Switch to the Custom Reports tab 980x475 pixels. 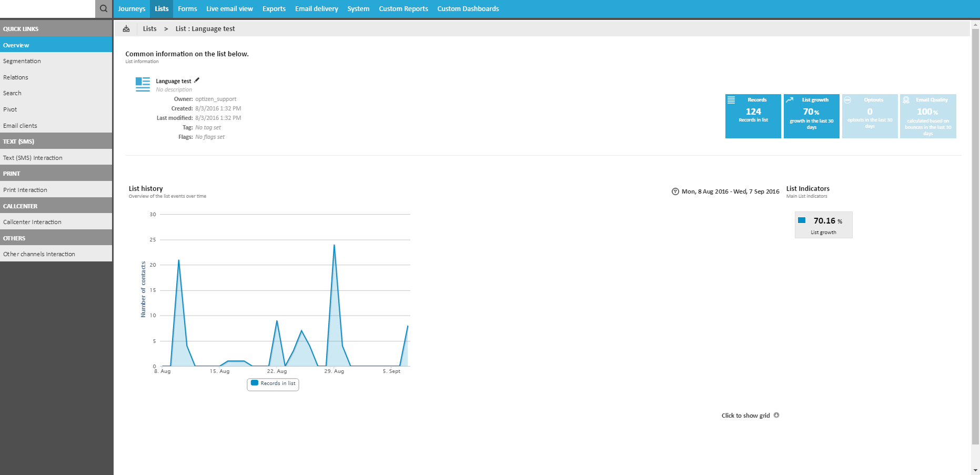403,9
